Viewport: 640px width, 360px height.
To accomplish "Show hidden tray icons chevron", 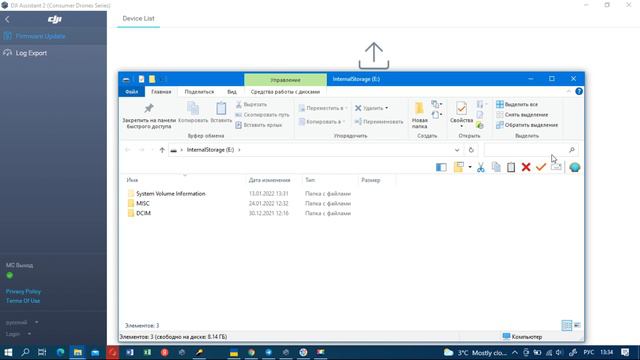I will click(515, 353).
